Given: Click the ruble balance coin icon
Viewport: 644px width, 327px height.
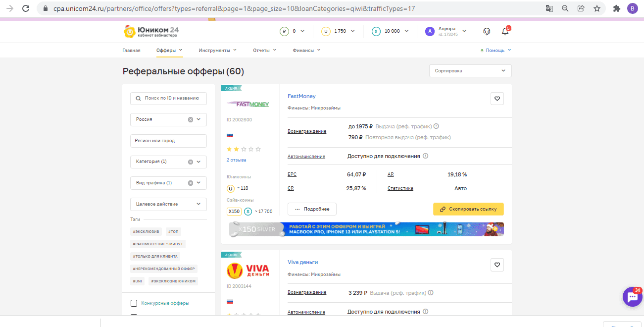Looking at the screenshot, I should (284, 31).
